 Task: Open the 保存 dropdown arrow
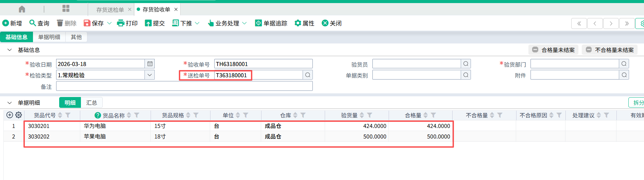pyautogui.click(x=109, y=23)
